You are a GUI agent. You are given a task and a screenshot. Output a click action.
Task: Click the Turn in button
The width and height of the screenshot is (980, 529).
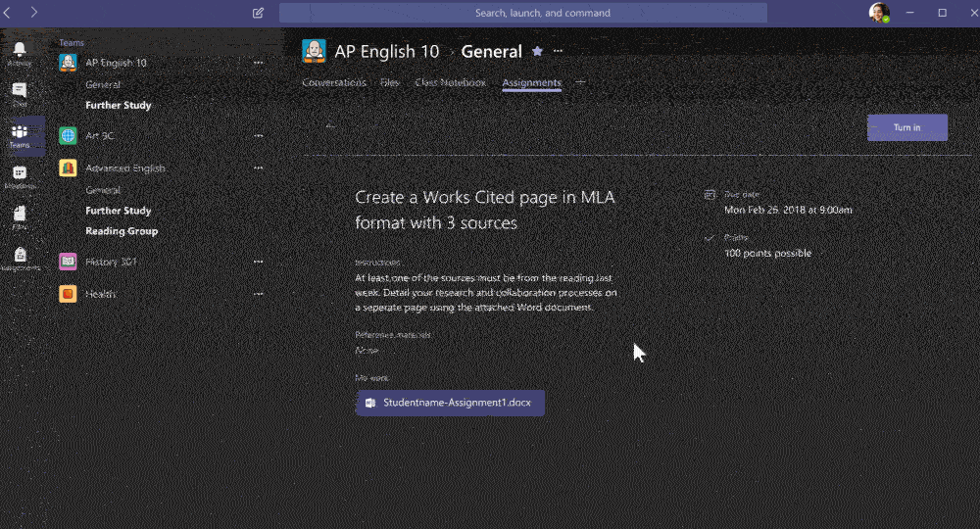click(x=906, y=127)
